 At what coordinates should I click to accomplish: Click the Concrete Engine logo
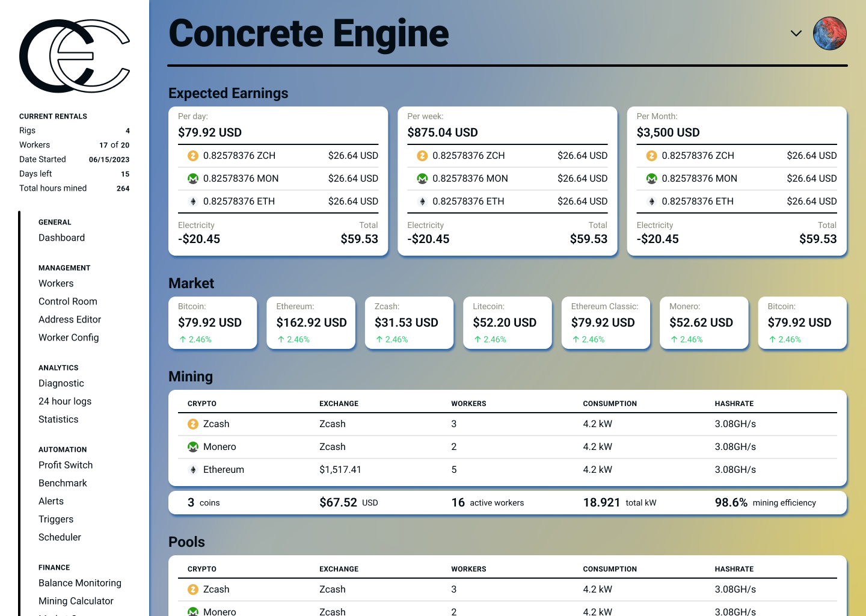pos(75,56)
